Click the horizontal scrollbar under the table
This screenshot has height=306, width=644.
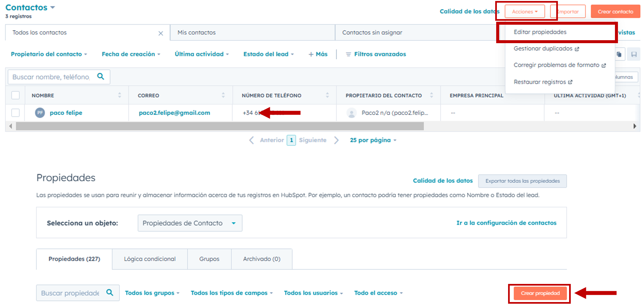(x=220, y=126)
